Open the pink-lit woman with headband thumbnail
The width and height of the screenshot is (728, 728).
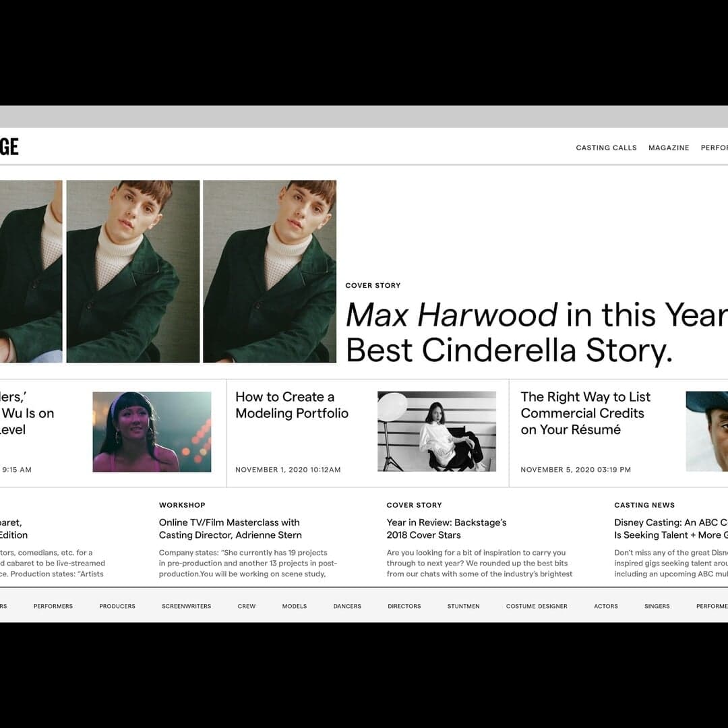pos(152,432)
